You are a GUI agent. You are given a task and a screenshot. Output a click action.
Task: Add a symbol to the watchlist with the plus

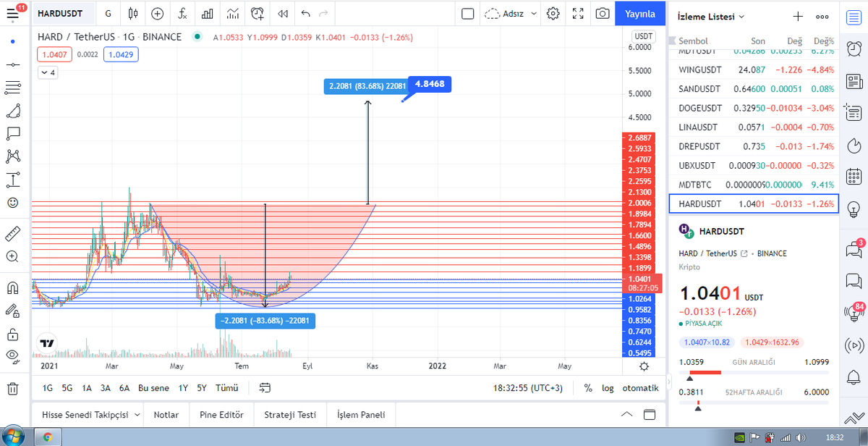pyautogui.click(x=798, y=16)
